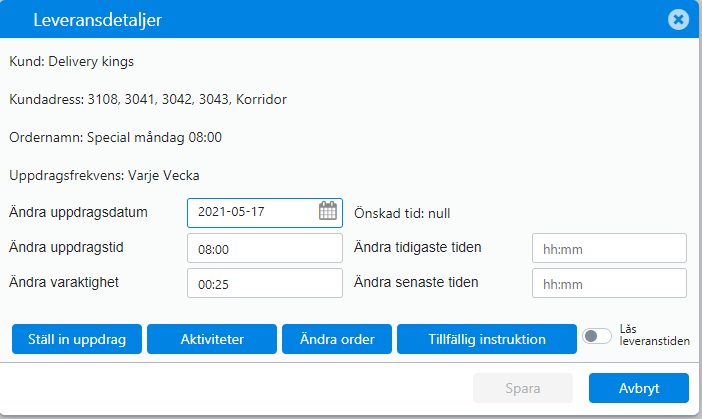The image size is (702, 419).
Task: Focus the Ändra tidigaste tiden input
Action: click(x=609, y=248)
